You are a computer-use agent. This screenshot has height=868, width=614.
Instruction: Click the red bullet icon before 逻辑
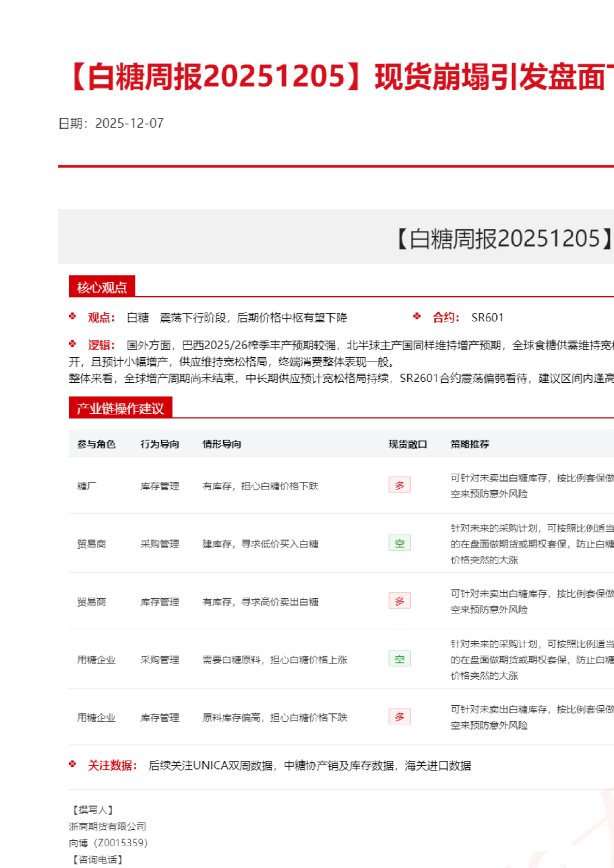coord(72,344)
